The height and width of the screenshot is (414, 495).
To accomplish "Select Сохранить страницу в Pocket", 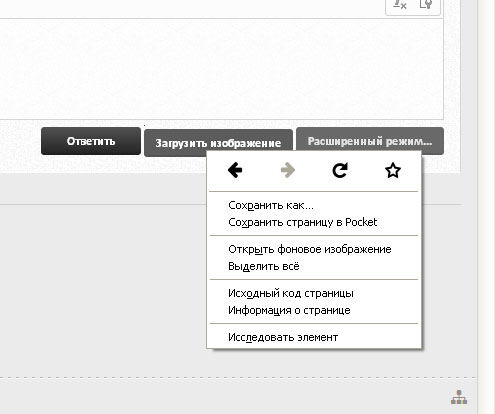I will pyautogui.click(x=313, y=222).
